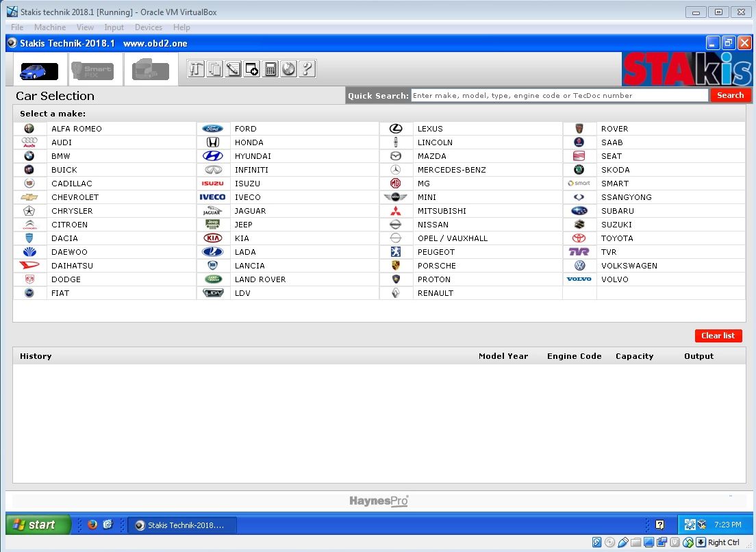Image resolution: width=756 pixels, height=552 pixels.
Task: Click the VirtualBox USB status icon
Action: pyautogui.click(x=622, y=542)
